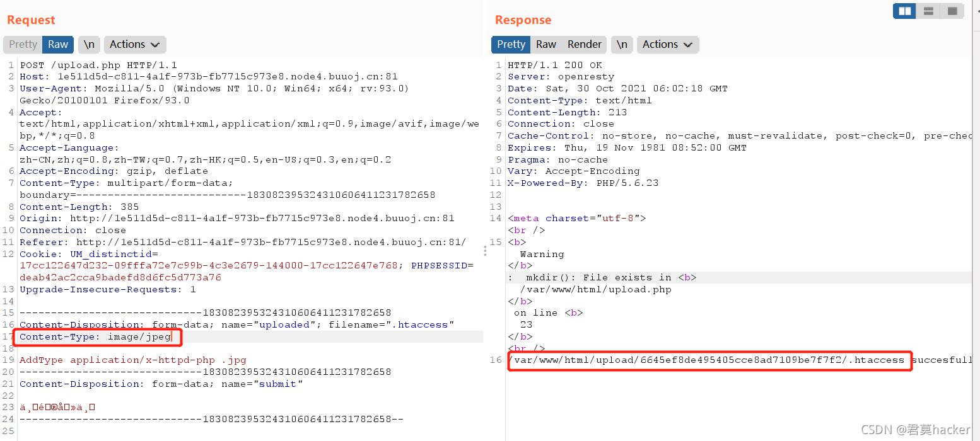Switch Request view to Raw tab
The height and width of the screenshot is (441, 980).
click(58, 44)
